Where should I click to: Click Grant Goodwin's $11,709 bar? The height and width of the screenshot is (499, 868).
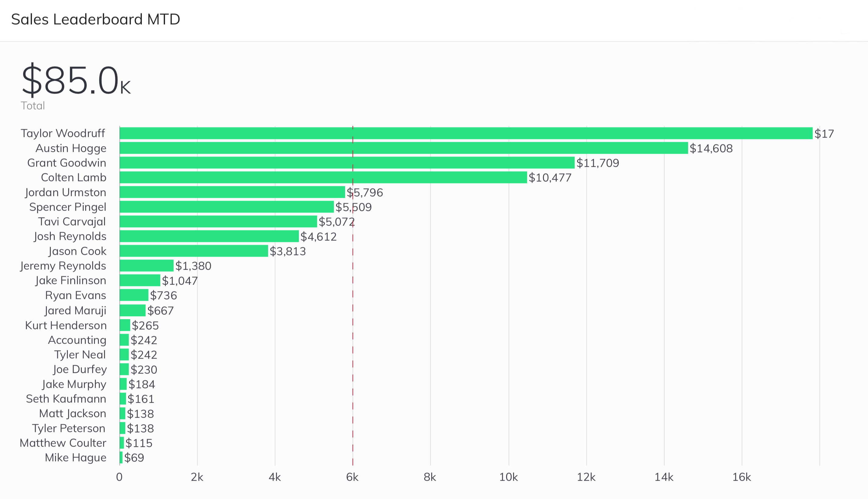pos(347,163)
